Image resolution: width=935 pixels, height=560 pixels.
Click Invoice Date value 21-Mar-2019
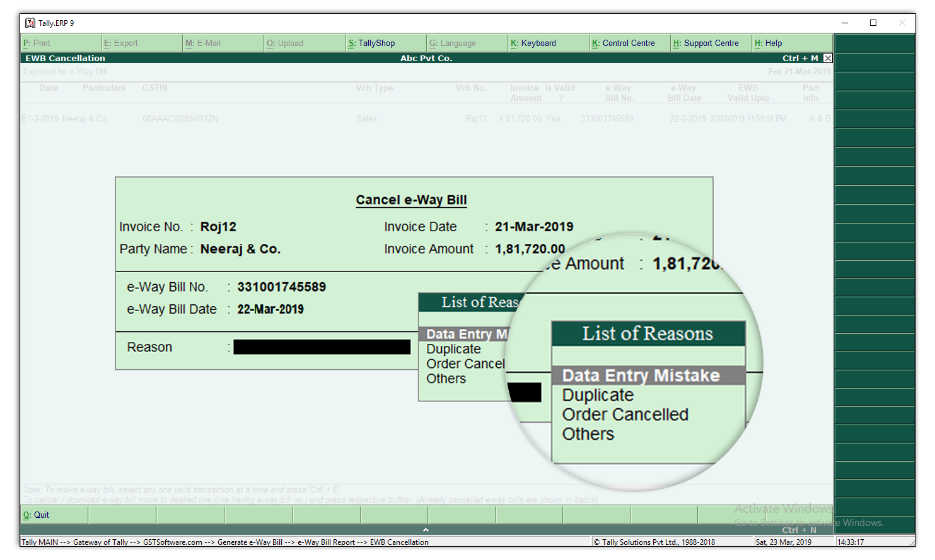[x=534, y=227]
